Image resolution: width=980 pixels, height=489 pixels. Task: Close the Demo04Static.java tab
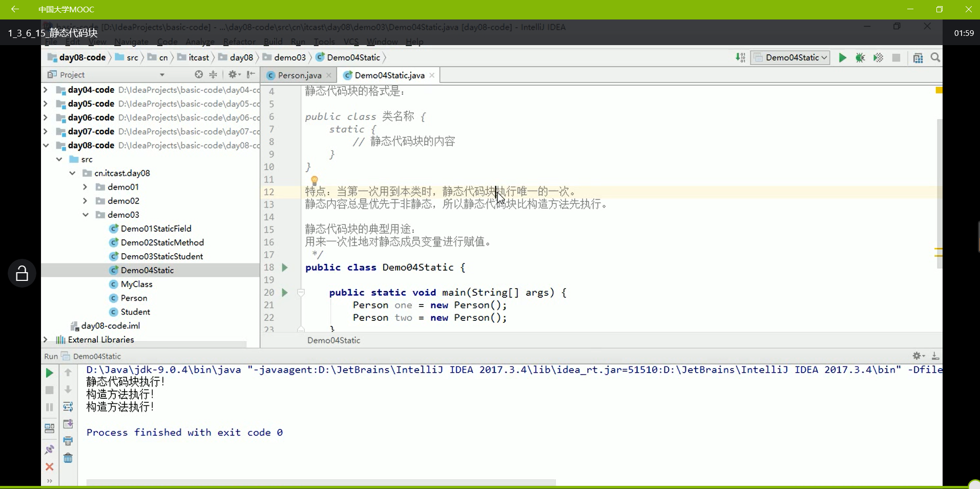(432, 75)
